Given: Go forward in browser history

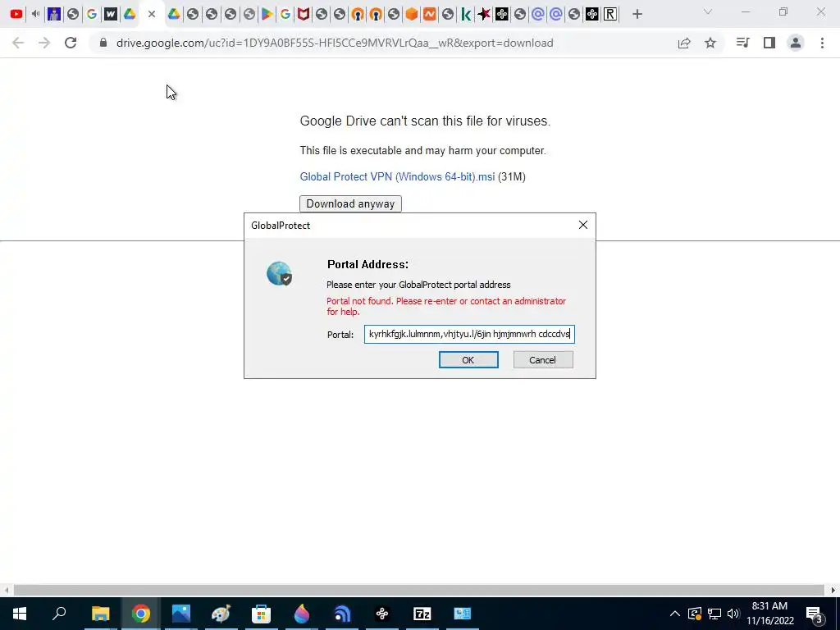Looking at the screenshot, I should coord(44,43).
